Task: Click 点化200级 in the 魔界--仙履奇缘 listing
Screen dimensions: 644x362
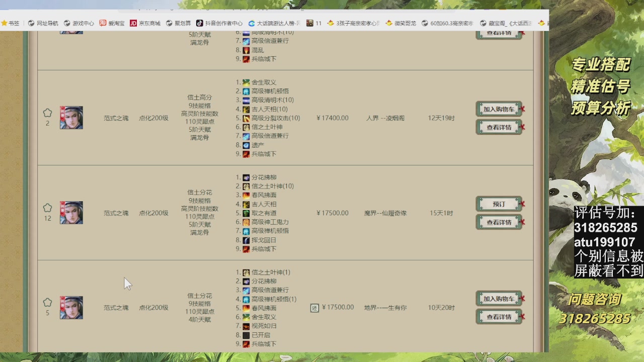Action: [153, 213]
